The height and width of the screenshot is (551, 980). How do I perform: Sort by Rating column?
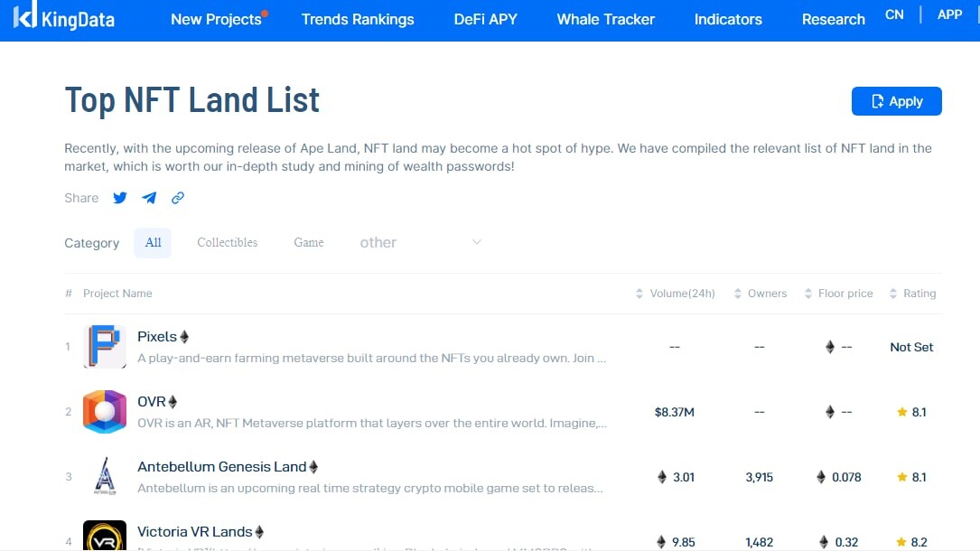(912, 293)
